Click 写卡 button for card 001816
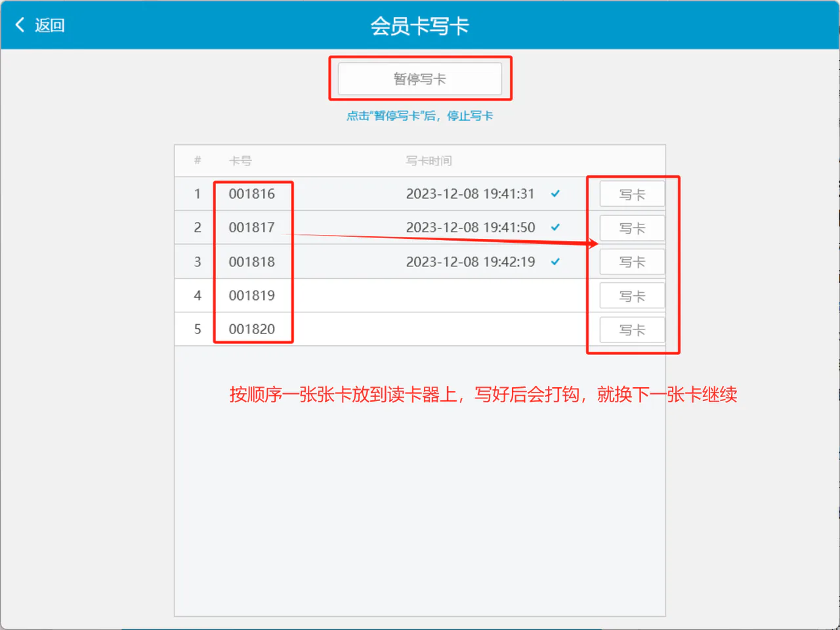The image size is (840, 630). tap(632, 194)
